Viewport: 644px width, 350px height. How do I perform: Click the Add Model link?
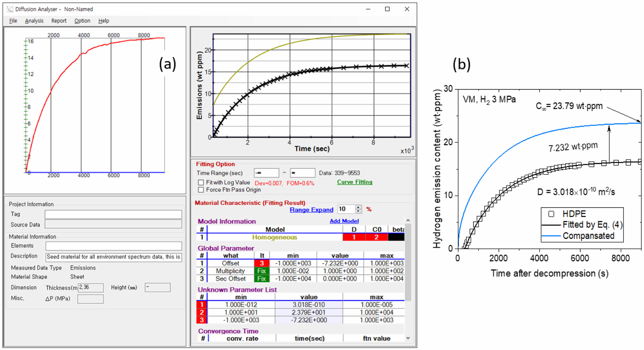point(344,221)
